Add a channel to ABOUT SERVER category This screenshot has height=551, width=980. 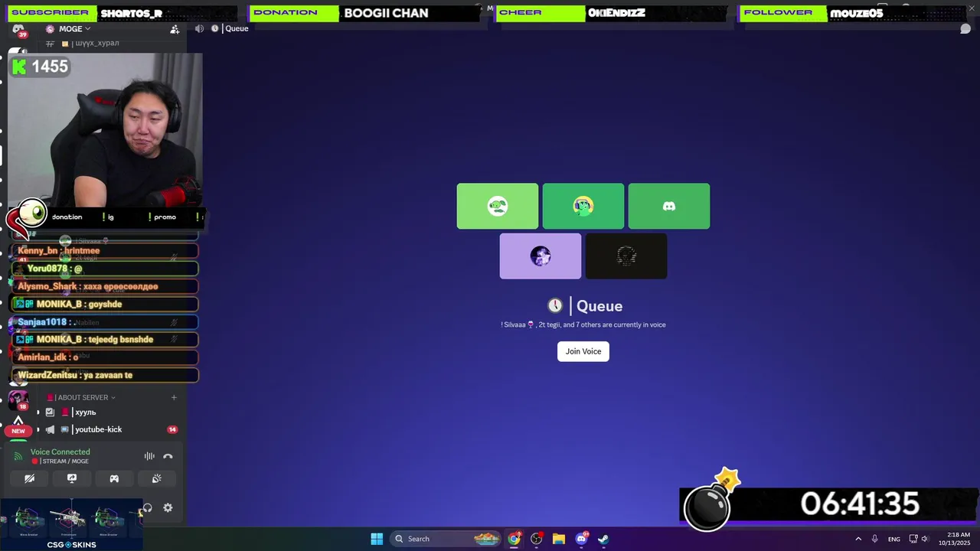pos(174,397)
